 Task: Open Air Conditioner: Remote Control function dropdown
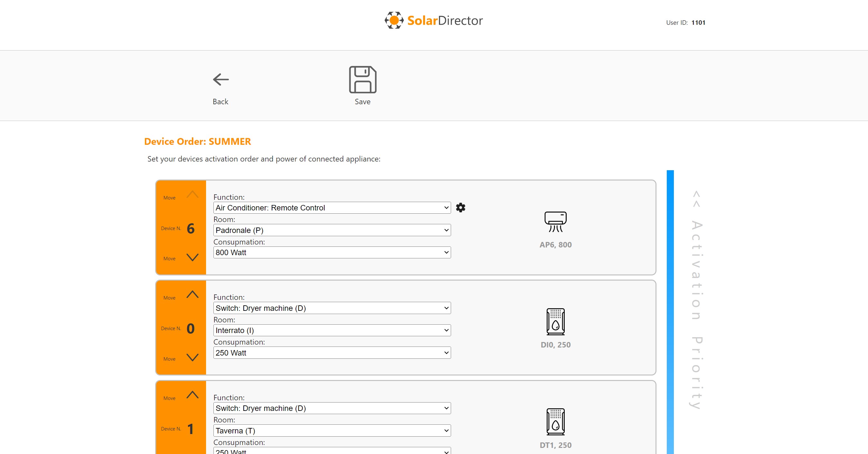(332, 208)
